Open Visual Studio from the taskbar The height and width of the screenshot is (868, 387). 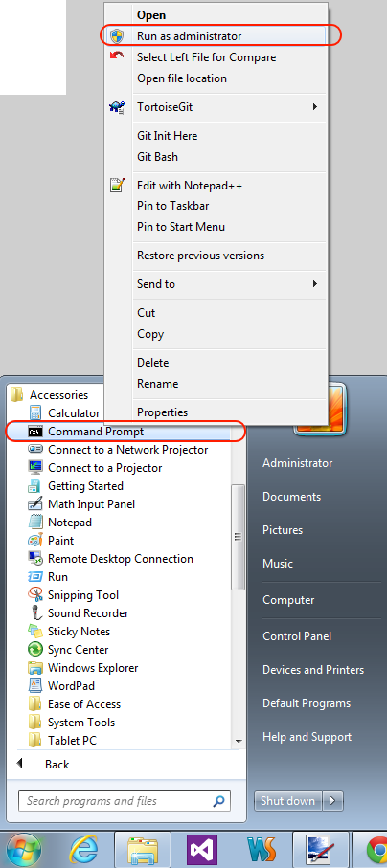pos(200,850)
